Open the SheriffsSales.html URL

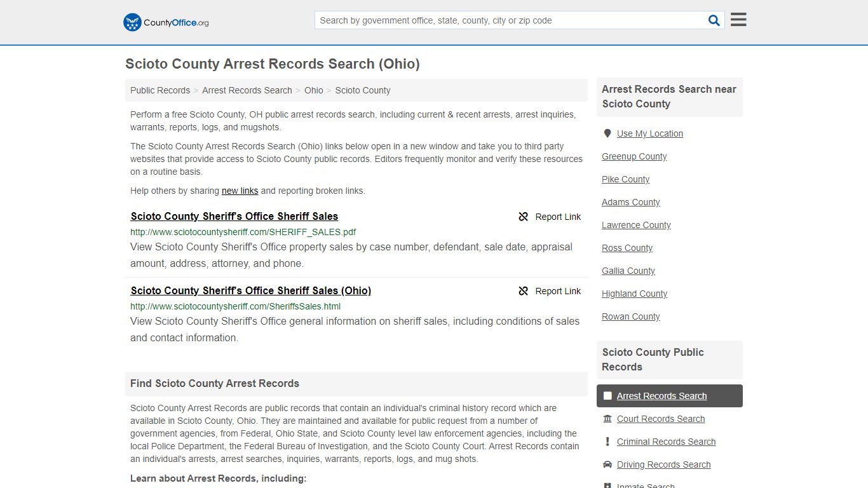[x=236, y=306]
